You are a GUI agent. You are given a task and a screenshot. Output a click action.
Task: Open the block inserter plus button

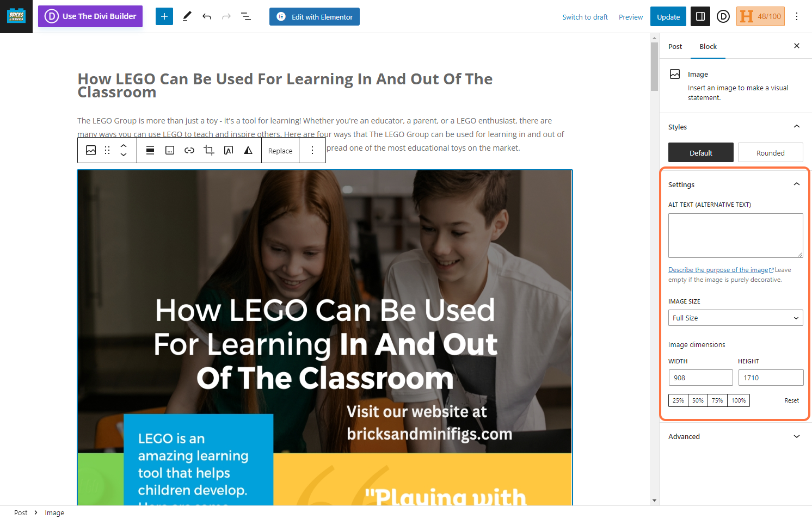pos(164,16)
